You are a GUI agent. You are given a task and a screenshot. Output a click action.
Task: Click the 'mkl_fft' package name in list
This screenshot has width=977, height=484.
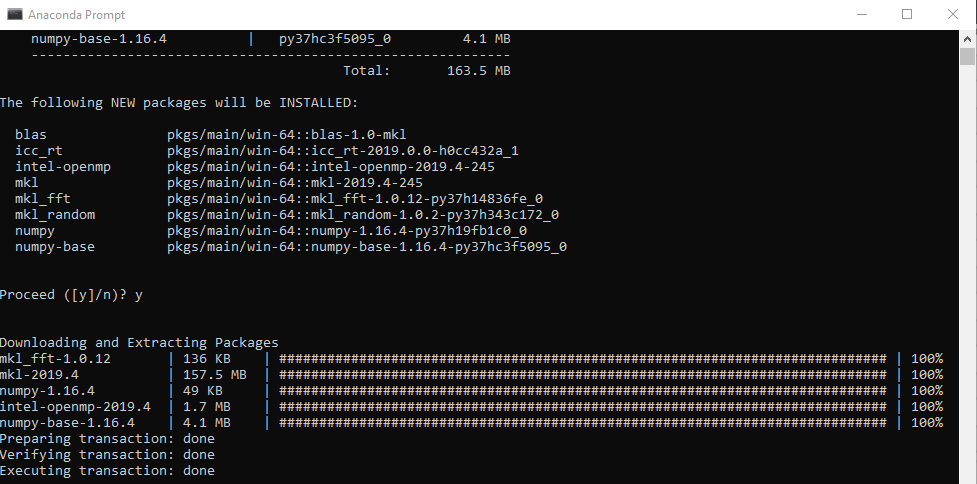click(43, 199)
